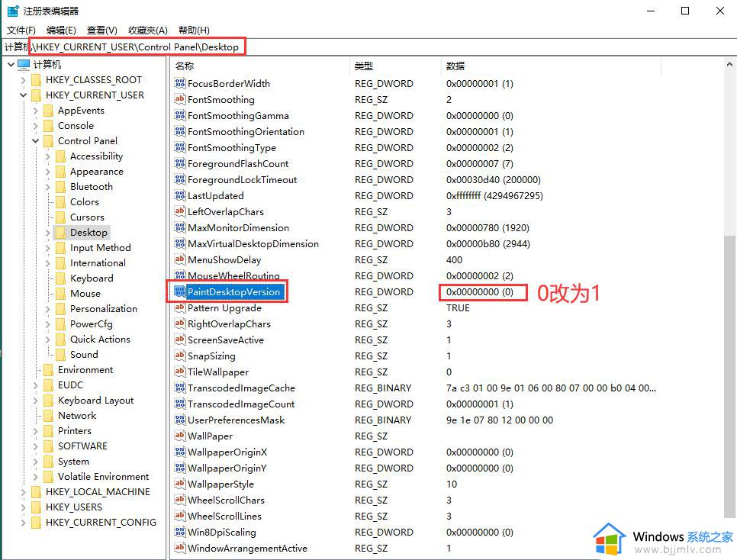Select the HKEY_CURRENT_CONFIG hive
Image resolution: width=737 pixels, height=560 pixels.
(x=101, y=523)
